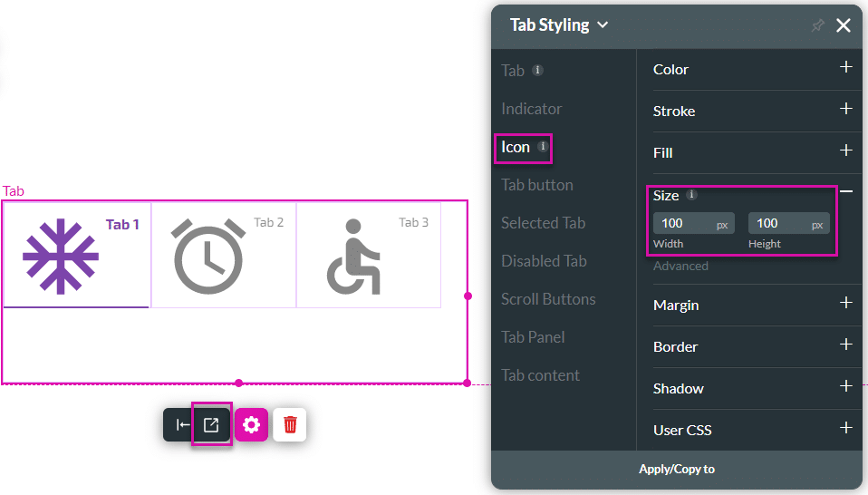Click the alarm clock icon in Tab 2
The height and width of the screenshot is (495, 868).
click(x=207, y=256)
